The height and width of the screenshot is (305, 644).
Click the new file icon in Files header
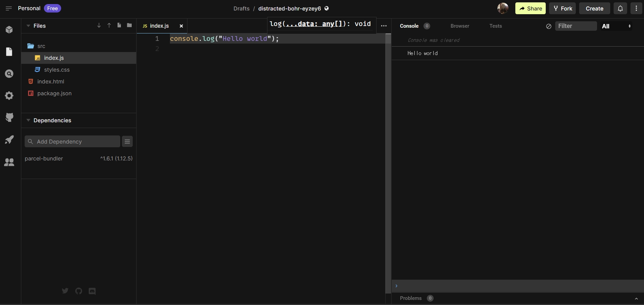pyautogui.click(x=119, y=25)
